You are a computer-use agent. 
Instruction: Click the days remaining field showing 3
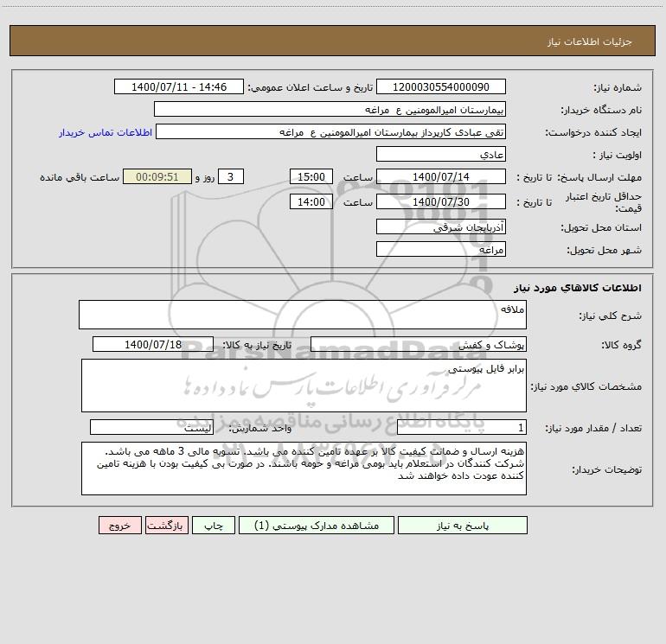point(231,176)
